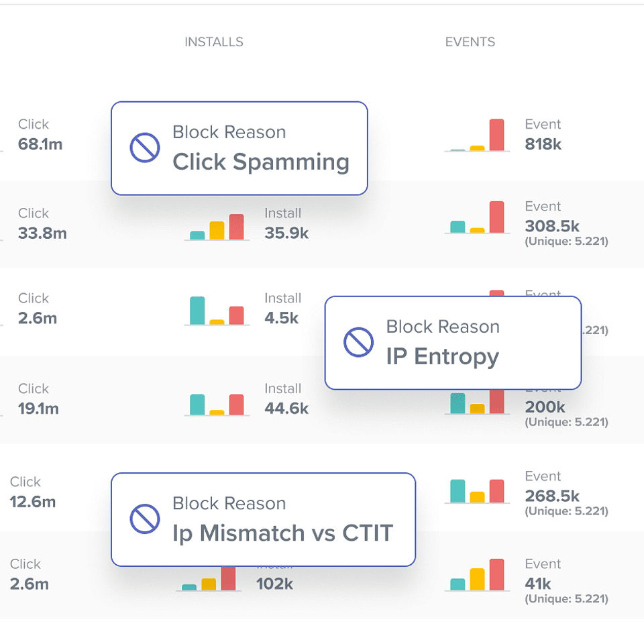644x644 pixels.
Task: Click the IP Entropy block reason text
Action: click(442, 356)
